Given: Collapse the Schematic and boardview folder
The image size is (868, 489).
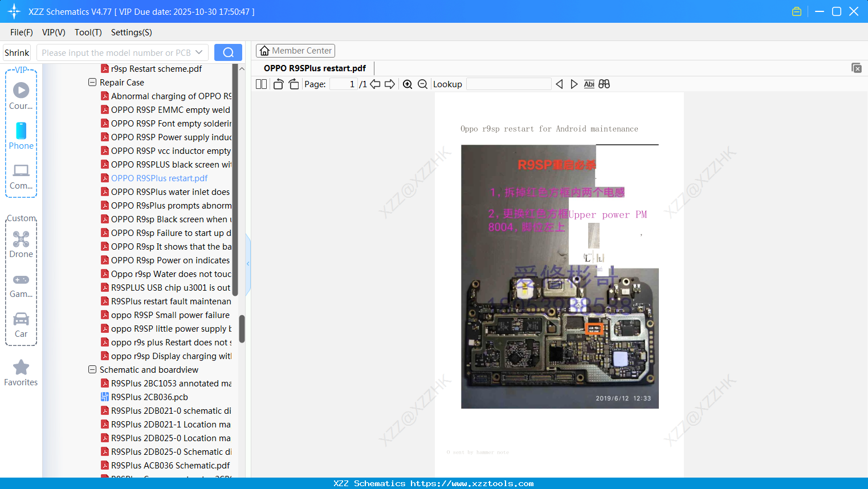Looking at the screenshot, I should coord(92,370).
